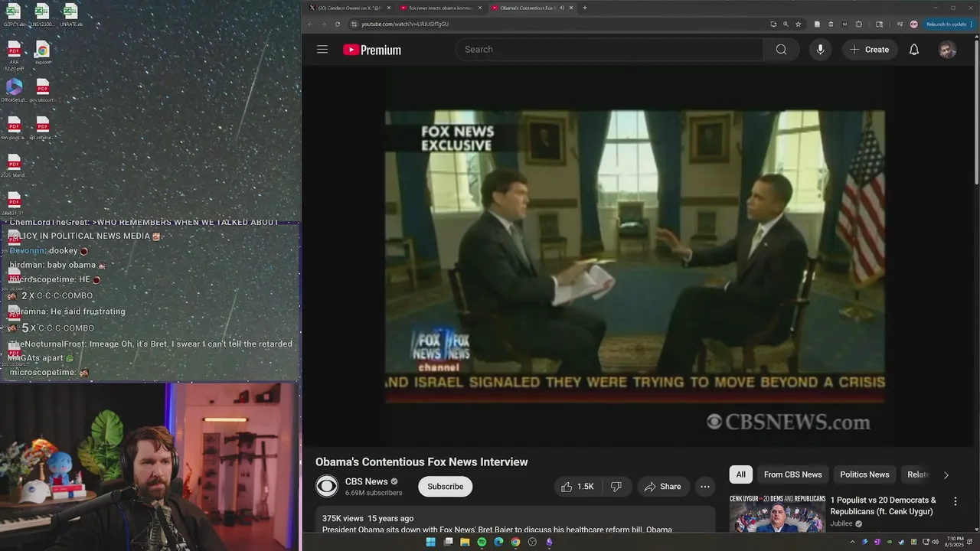Close the Obama's Contentious Fox tab
980x551 pixels.
(x=571, y=8)
